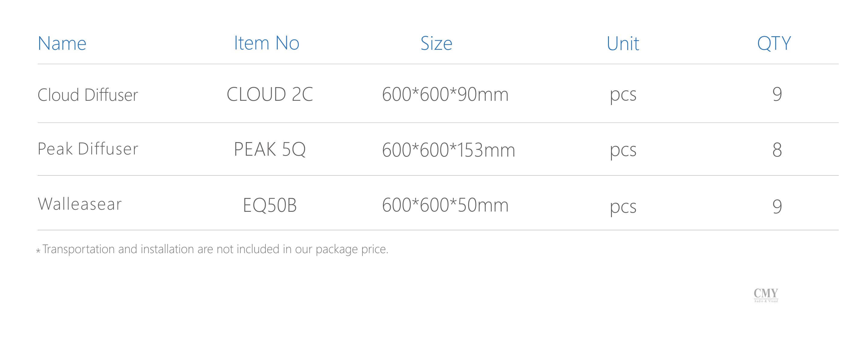Select the Walleasear name cell
The image size is (868, 337).
pyautogui.click(x=80, y=204)
